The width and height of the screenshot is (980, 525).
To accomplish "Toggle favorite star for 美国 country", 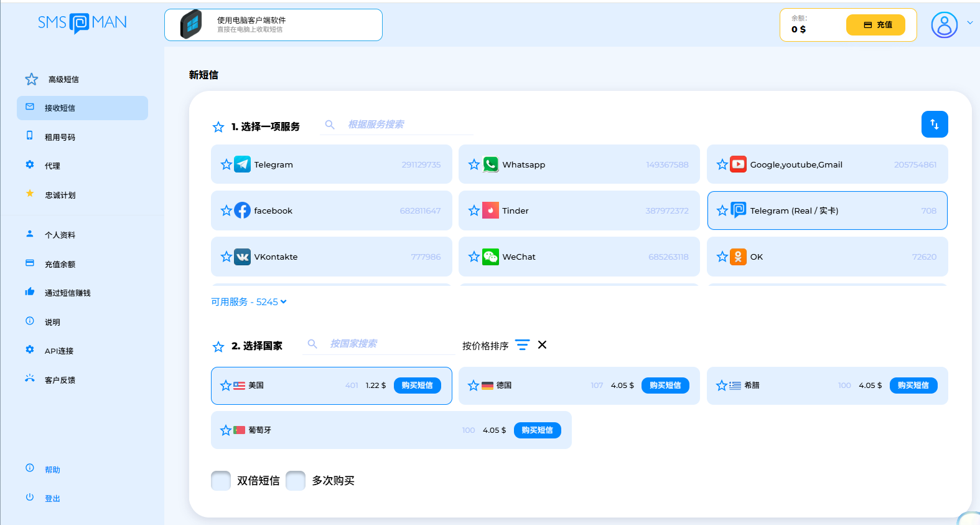I will (x=225, y=385).
